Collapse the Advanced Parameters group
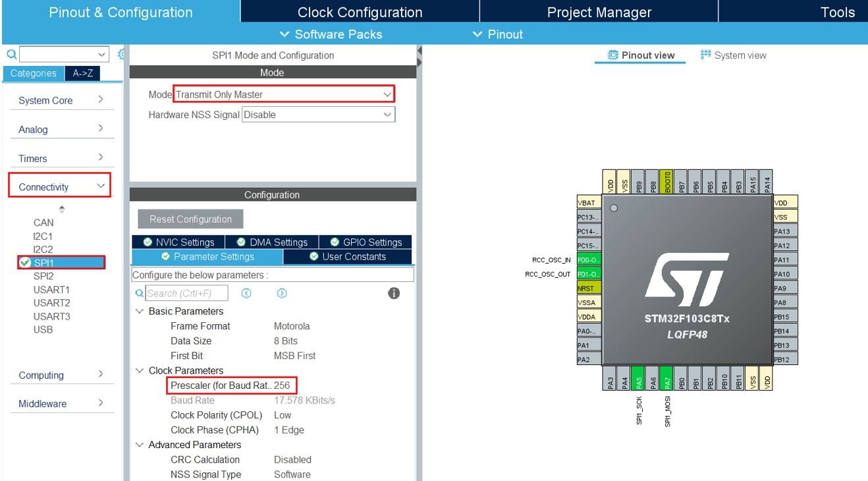The height and width of the screenshot is (481, 868). coord(139,445)
